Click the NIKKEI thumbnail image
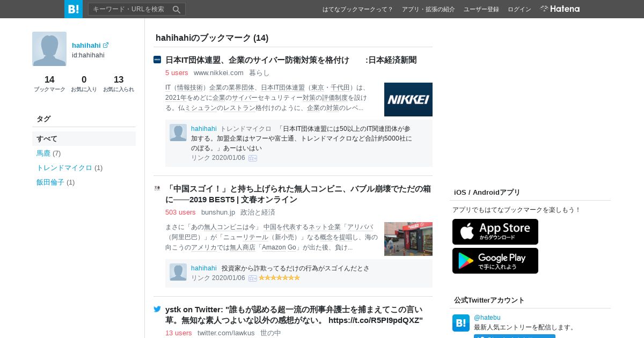 [x=408, y=99]
